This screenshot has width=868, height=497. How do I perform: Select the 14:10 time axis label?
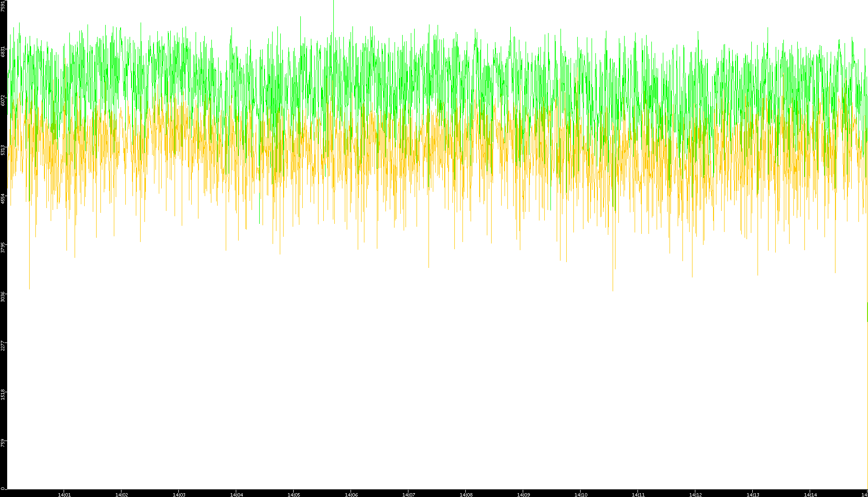(581, 495)
